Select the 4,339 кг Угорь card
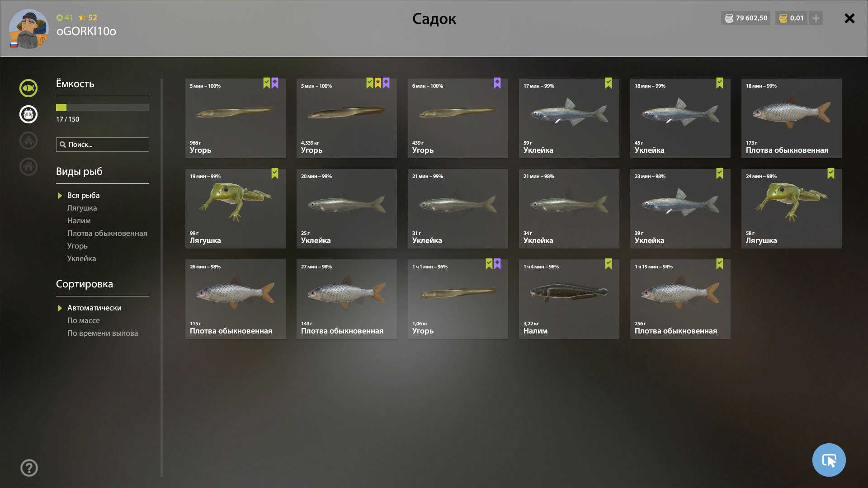Image resolution: width=868 pixels, height=488 pixels. tap(347, 118)
